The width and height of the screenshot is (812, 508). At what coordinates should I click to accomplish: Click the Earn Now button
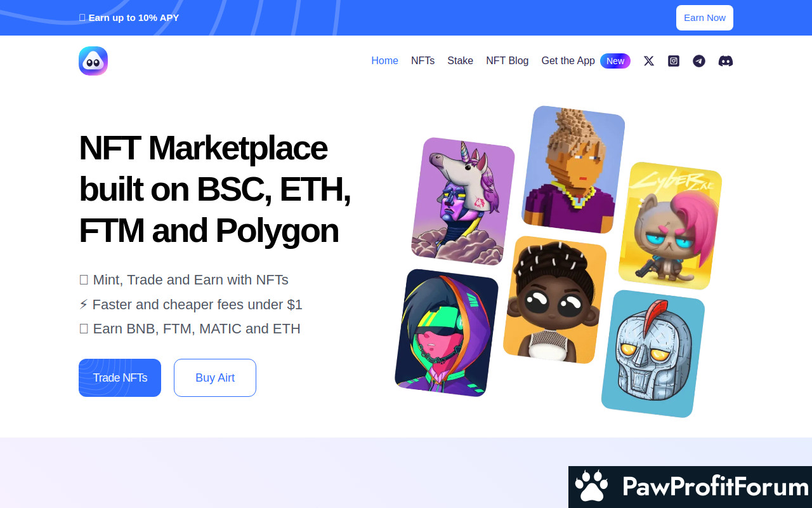tap(705, 18)
